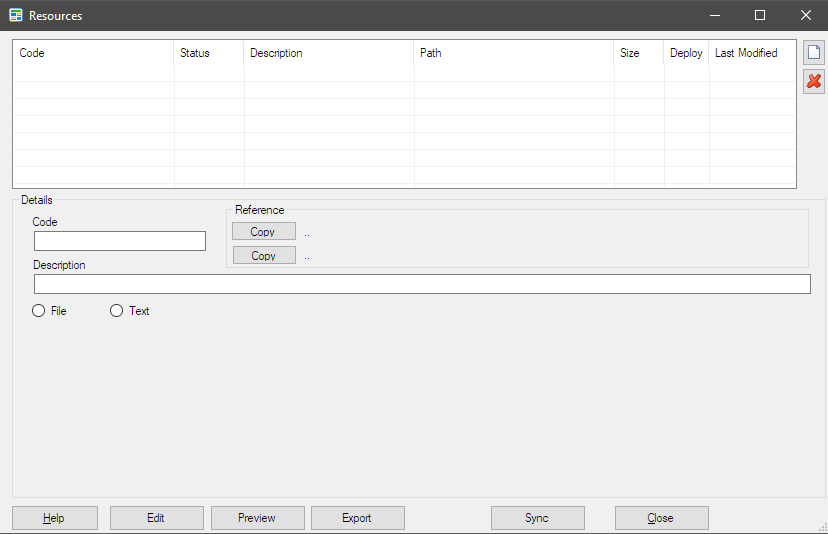Image resolution: width=828 pixels, height=534 pixels.
Task: Click the Export button
Action: point(357,518)
